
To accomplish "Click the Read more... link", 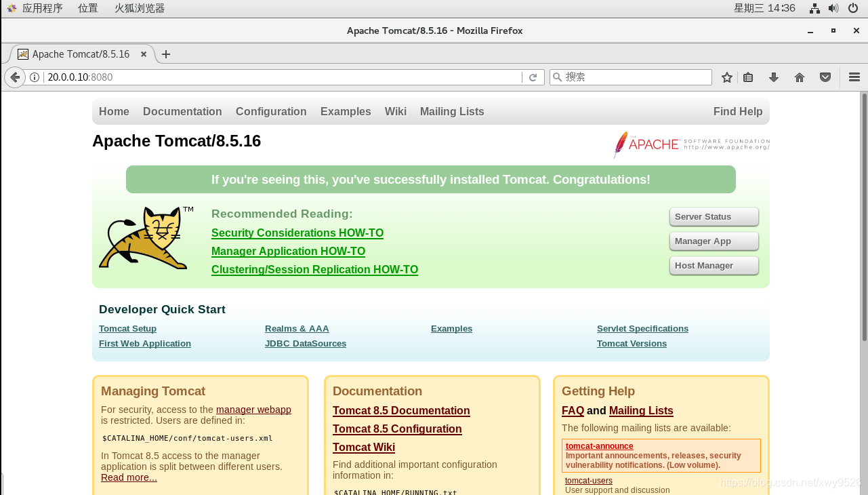I will coord(129,477).
